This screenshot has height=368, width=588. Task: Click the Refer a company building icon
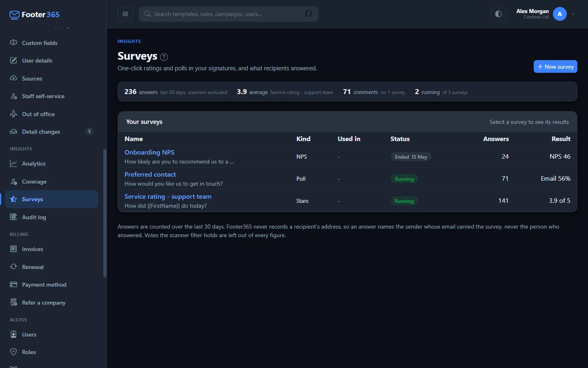click(13, 303)
